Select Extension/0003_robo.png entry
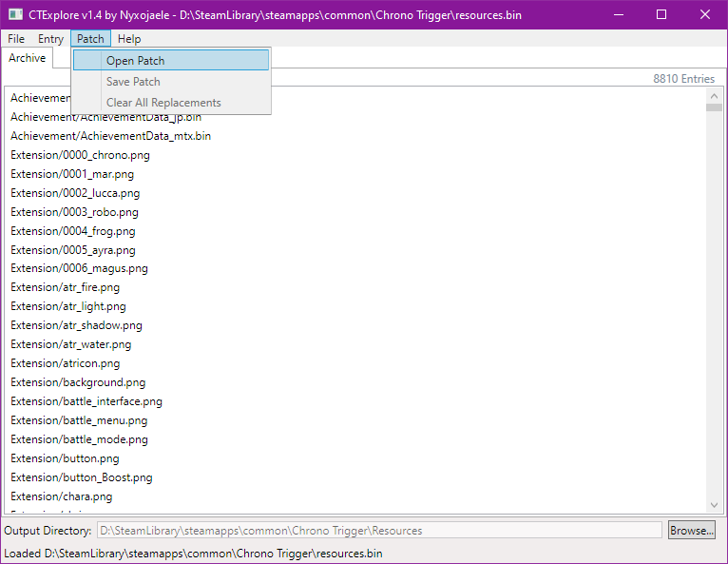 [74, 212]
